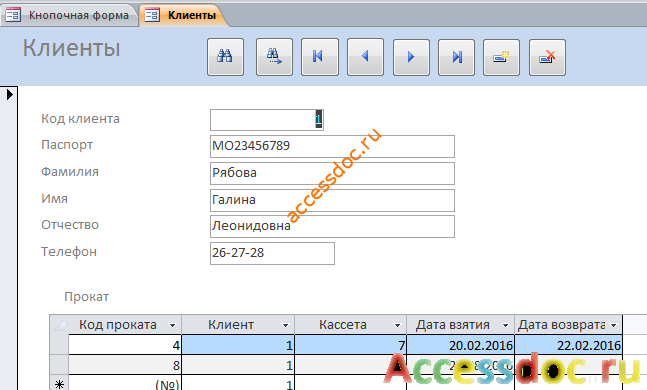
Task: Click the Имя field Галина
Action: tap(332, 200)
